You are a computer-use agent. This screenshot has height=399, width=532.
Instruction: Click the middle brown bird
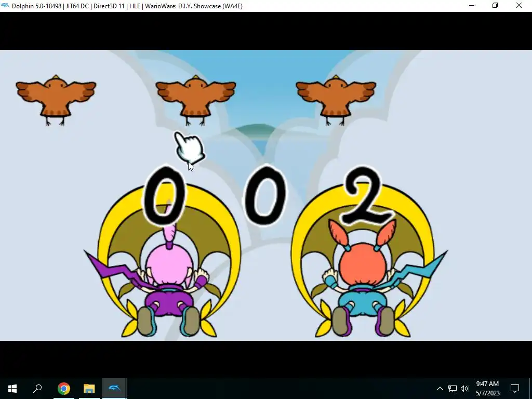(x=196, y=100)
